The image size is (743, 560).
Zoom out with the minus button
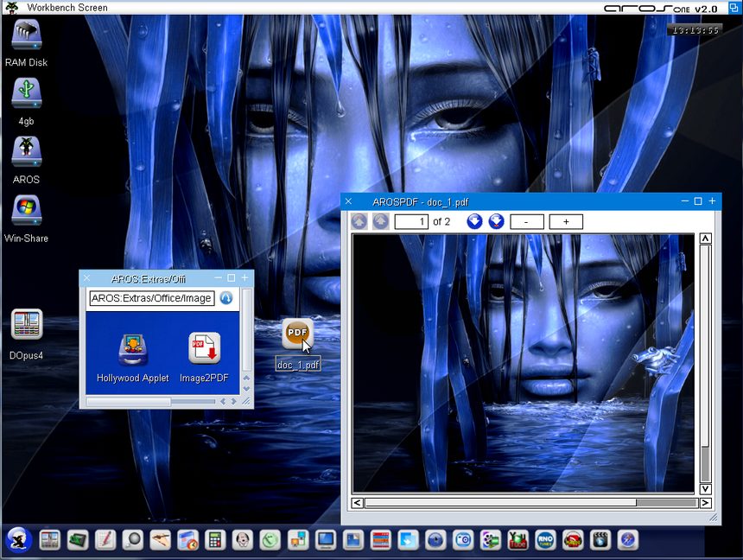(x=527, y=222)
